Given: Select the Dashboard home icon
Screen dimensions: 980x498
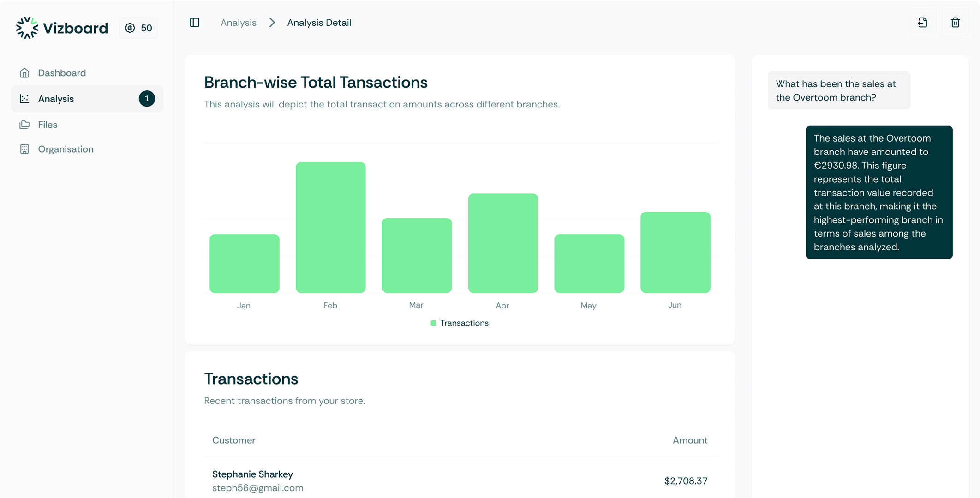Looking at the screenshot, I should 24,72.
